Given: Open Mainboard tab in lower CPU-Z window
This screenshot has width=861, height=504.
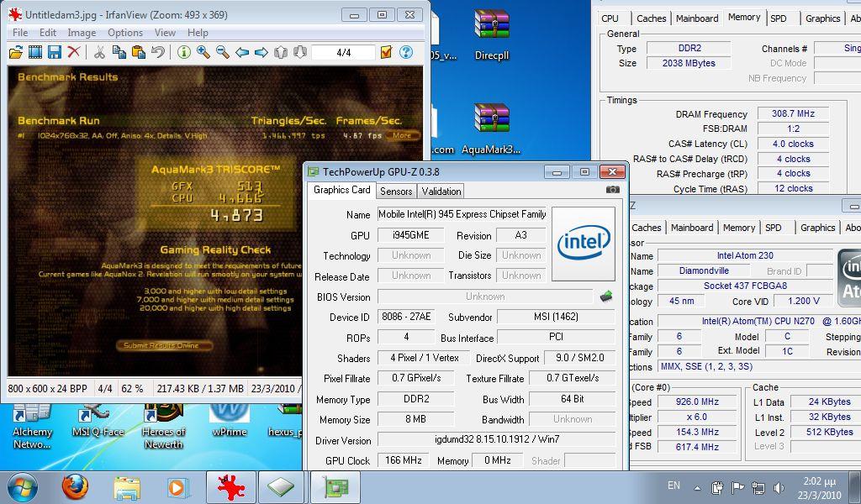Looking at the screenshot, I should click(692, 228).
